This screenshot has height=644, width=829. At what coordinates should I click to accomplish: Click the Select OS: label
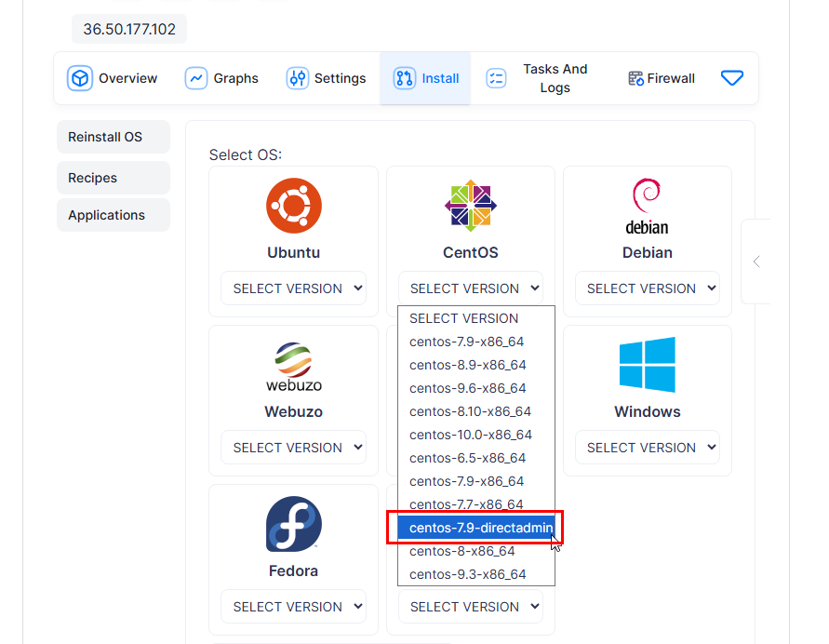pyautogui.click(x=246, y=154)
